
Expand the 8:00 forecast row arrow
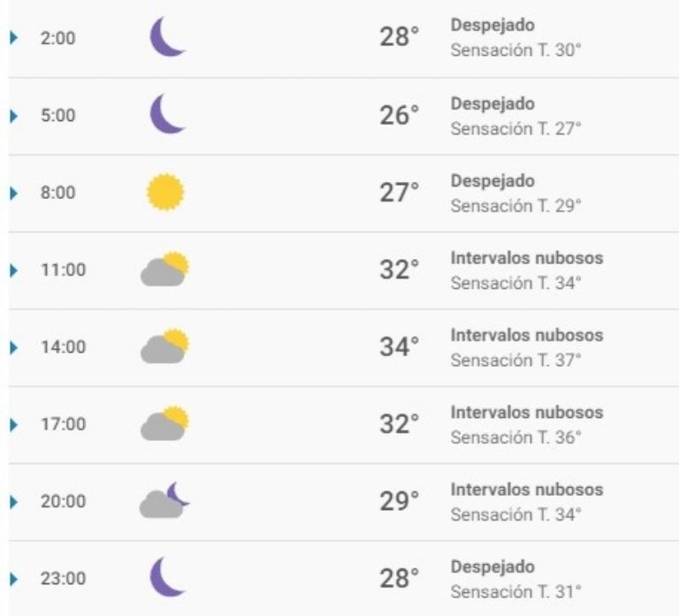pos(14,193)
